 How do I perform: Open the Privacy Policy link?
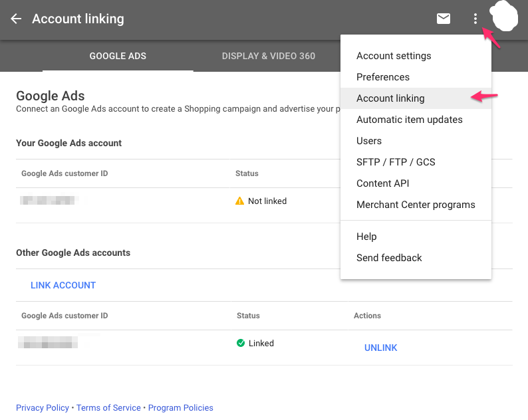click(x=43, y=407)
